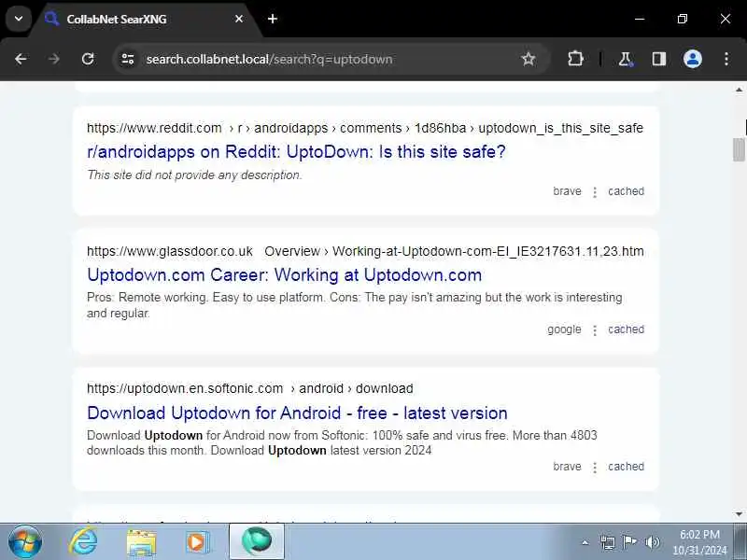Open the glassdoor.co.uk result URL
Image resolution: width=747 pixels, height=560 pixels.
(x=365, y=251)
